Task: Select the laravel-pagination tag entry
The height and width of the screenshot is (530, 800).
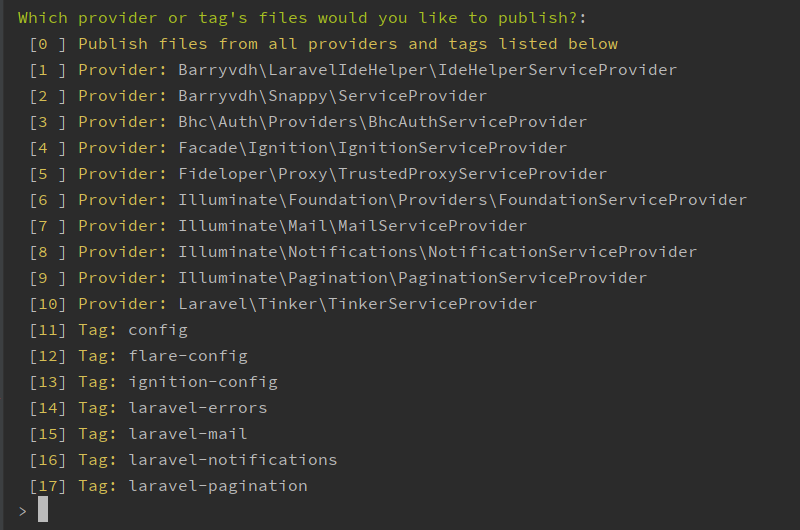Action: (x=192, y=486)
